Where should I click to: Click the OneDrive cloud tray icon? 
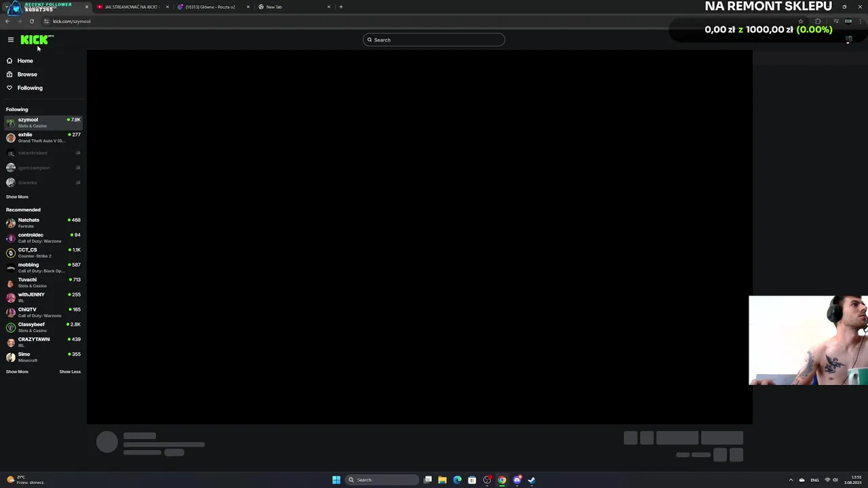[802, 480]
